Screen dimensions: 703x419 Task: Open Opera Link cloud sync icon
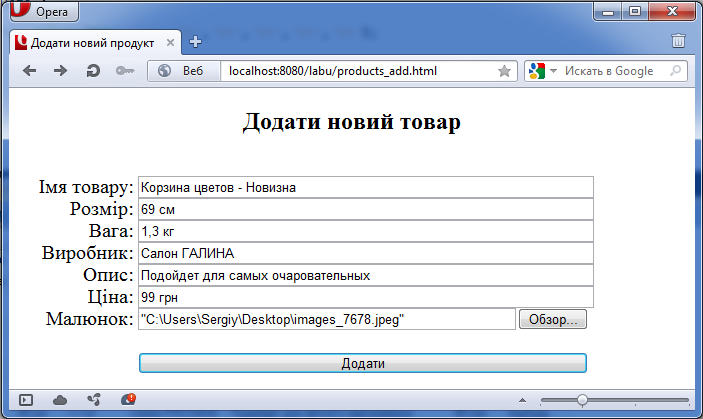60,400
